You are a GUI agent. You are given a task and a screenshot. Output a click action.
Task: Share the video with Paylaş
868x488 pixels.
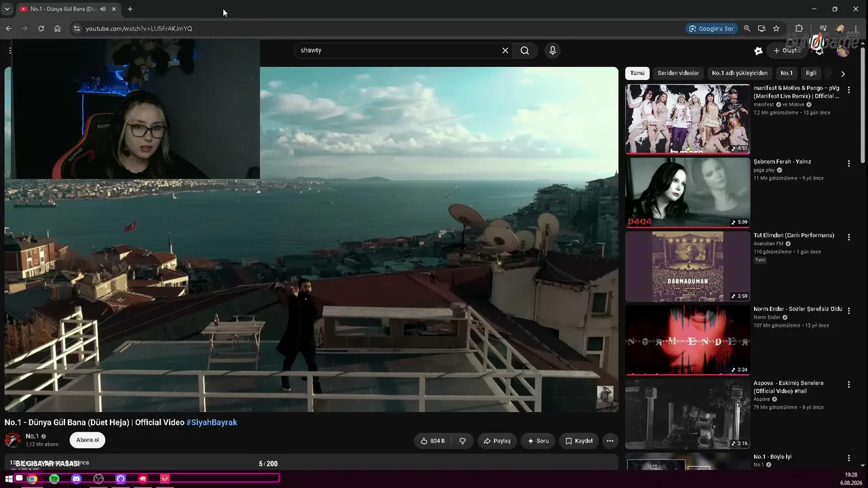point(497,441)
